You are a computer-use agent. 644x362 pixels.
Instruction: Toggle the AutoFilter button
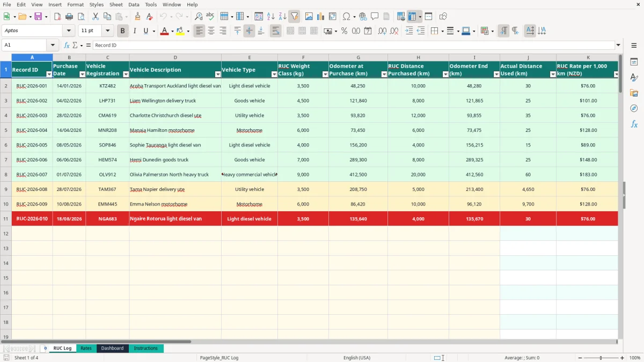point(295,17)
